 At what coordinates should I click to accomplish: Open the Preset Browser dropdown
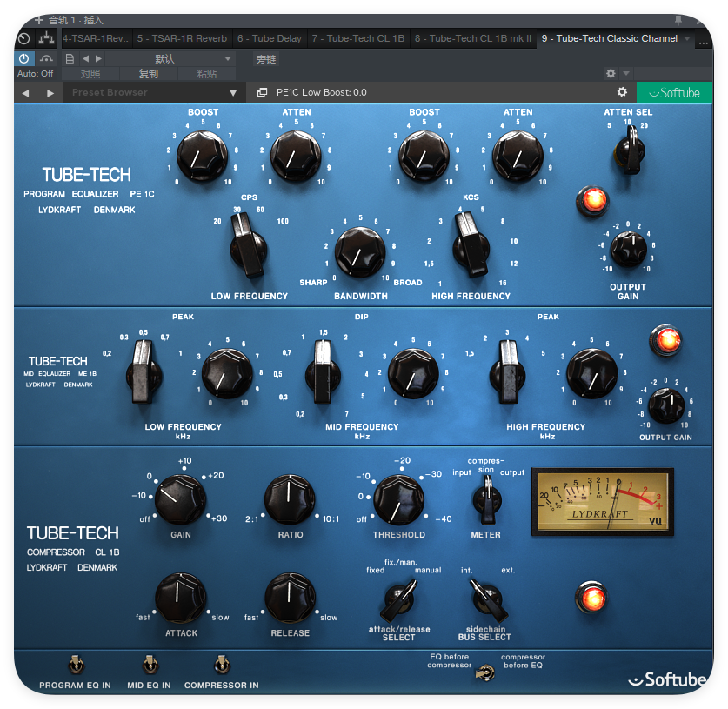click(x=154, y=92)
